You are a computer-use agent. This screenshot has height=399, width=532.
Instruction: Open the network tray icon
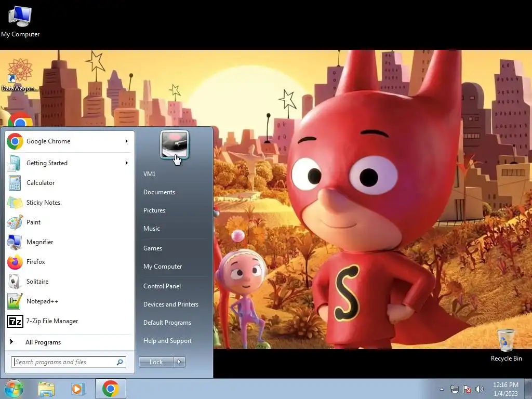454,389
